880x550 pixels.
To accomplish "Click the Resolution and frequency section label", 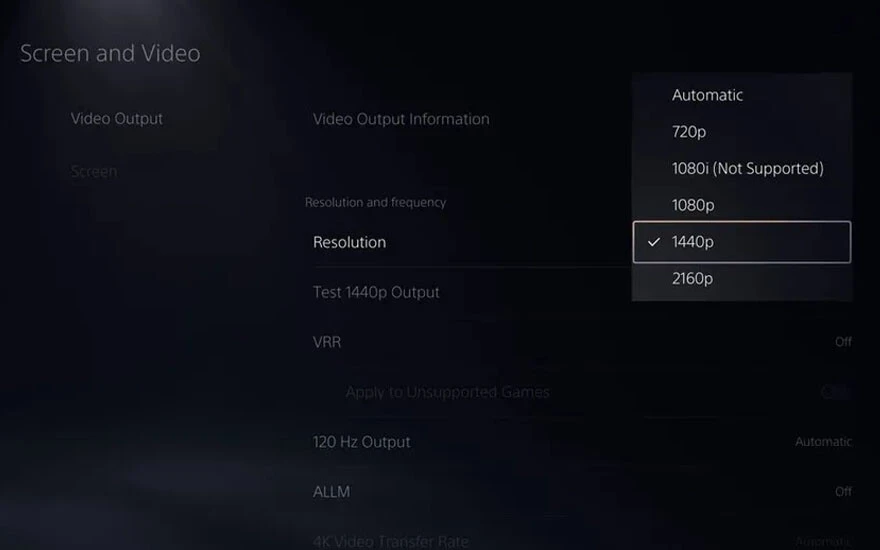I will click(x=375, y=202).
